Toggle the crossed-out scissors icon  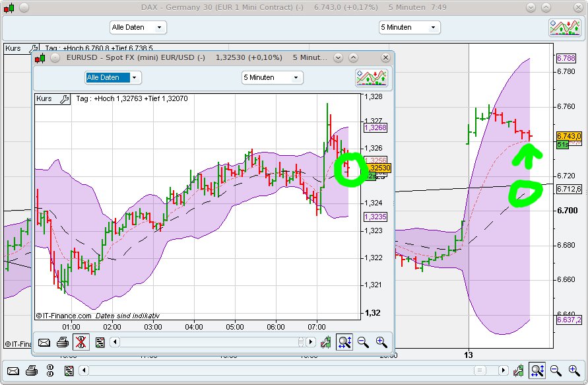[x=80, y=342]
